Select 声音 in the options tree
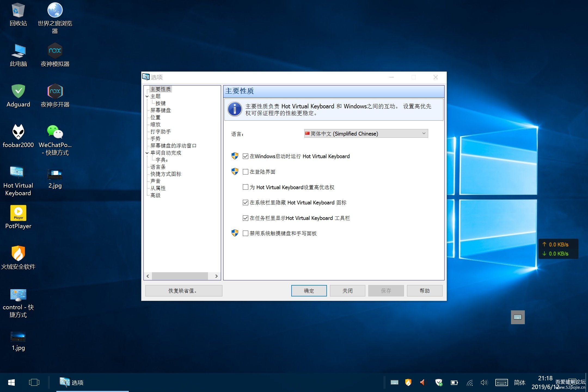 coord(155,181)
